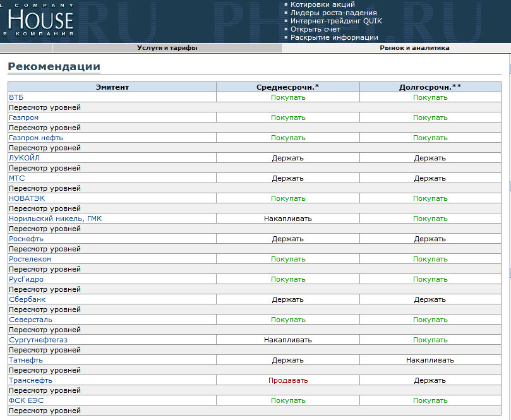
Task: Open the ЛУКОЙЛ issuer link
Action: click(x=24, y=158)
